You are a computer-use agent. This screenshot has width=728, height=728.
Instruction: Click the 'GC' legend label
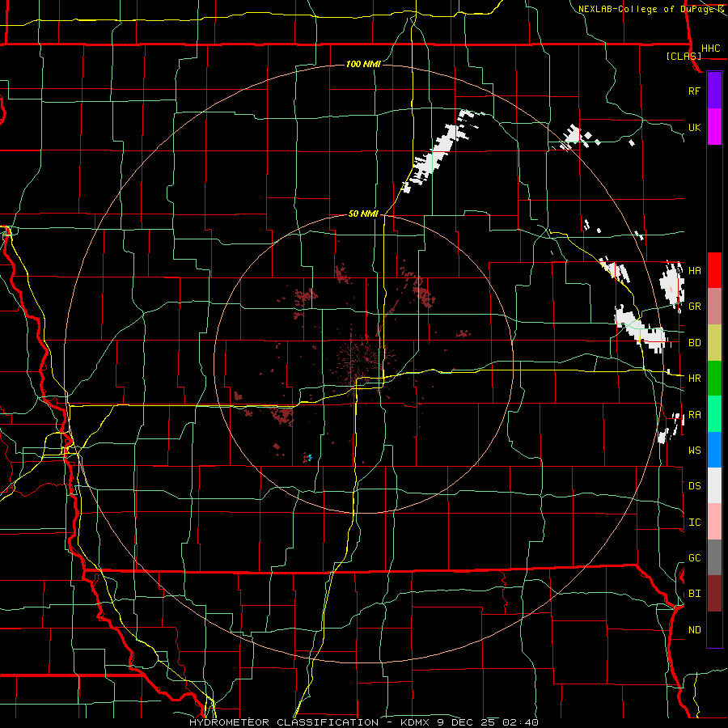(x=694, y=558)
